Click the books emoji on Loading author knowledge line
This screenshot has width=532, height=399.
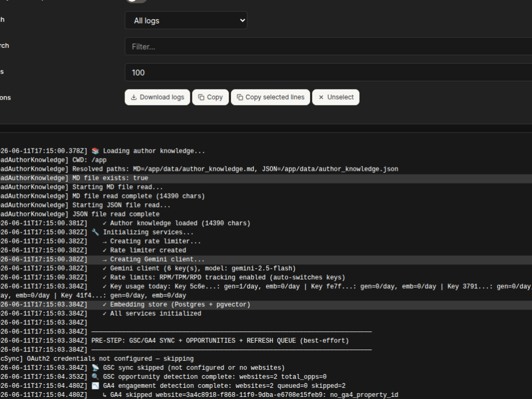pos(95,151)
